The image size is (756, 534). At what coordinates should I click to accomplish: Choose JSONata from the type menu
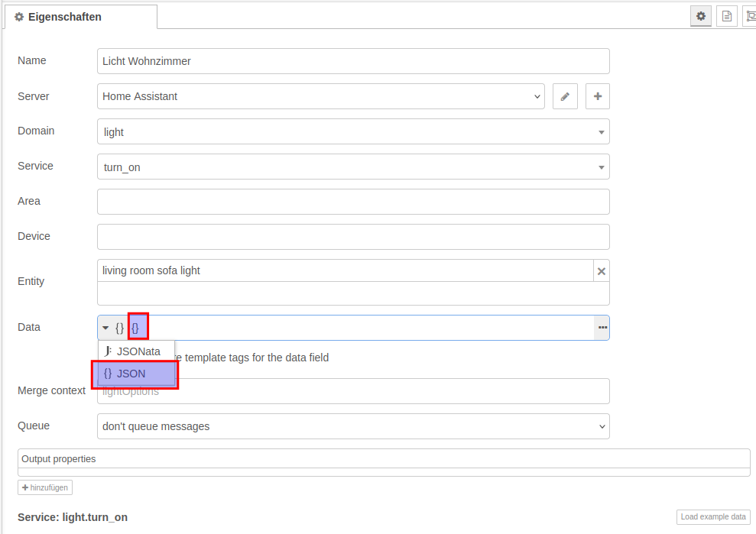137,351
